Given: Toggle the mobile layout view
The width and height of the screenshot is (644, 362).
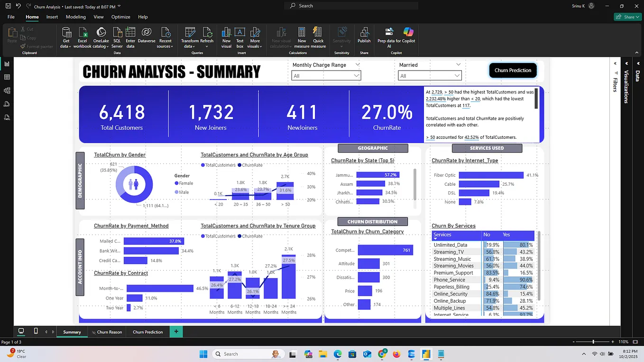Looking at the screenshot, I should tap(35, 331).
